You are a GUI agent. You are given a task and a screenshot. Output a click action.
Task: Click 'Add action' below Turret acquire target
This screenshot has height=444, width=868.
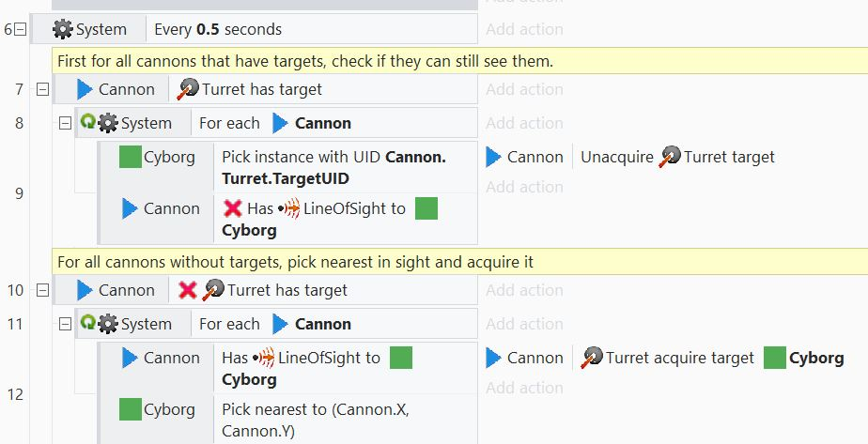(524, 388)
